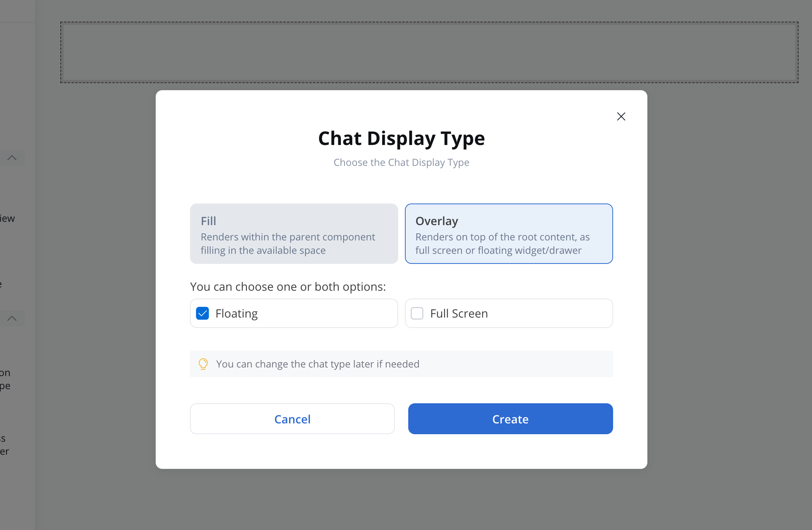Click the partially visible 'iew' sidebar item
This screenshot has width=812, height=530.
[7, 218]
